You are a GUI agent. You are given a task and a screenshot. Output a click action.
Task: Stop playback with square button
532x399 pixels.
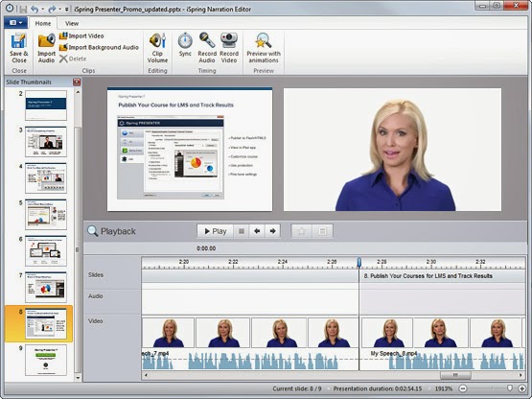pyautogui.click(x=242, y=231)
